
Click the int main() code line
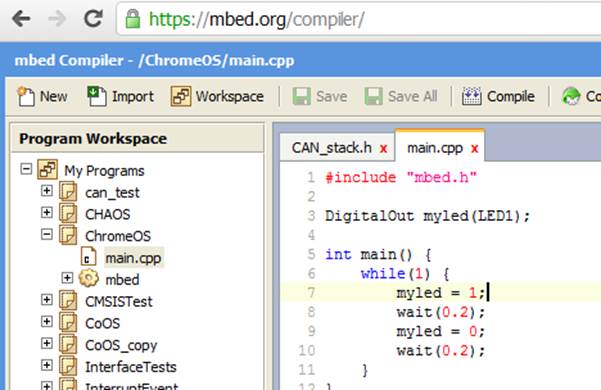pos(378,254)
